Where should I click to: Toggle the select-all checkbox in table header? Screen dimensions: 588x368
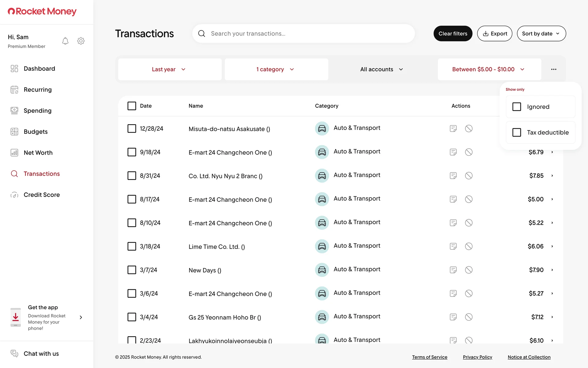point(132,106)
